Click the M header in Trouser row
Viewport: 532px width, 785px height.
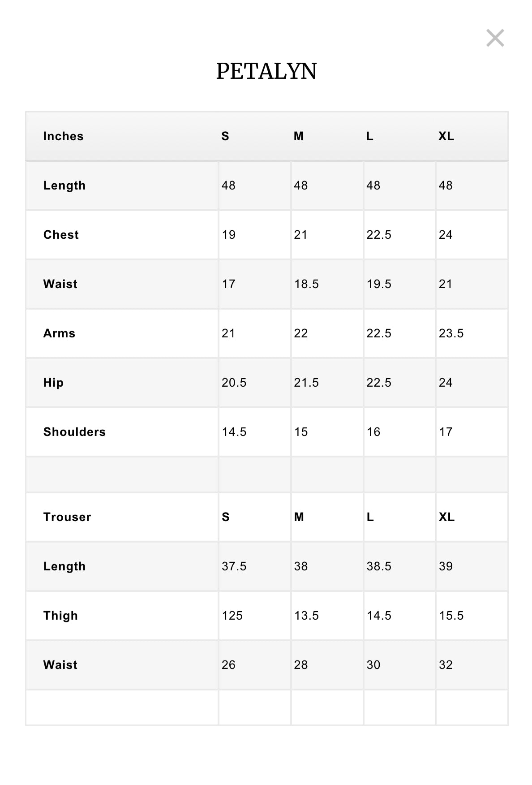(x=299, y=517)
